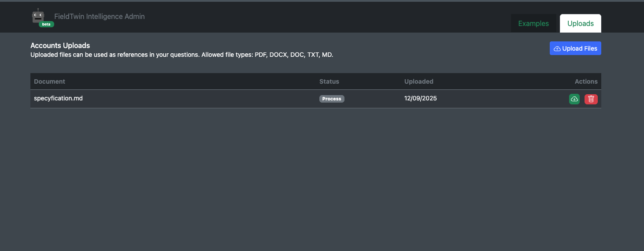The image size is (644, 251).
Task: Download the specyfication.md file
Action: (x=574, y=99)
